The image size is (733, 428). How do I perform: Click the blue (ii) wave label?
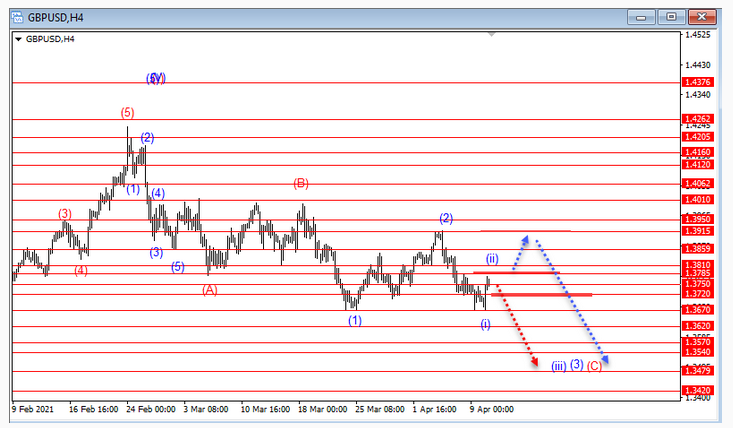[x=492, y=257]
